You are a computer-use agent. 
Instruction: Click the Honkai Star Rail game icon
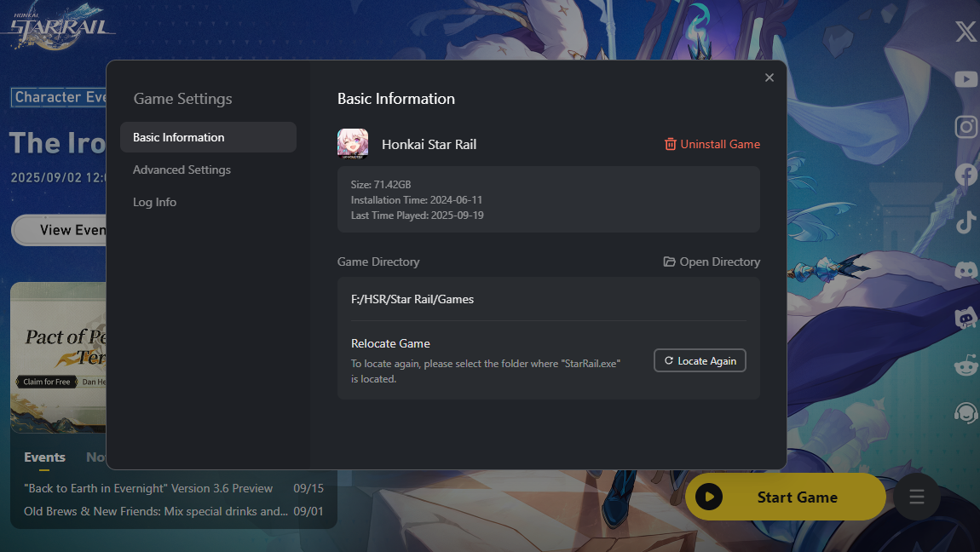[x=353, y=144]
